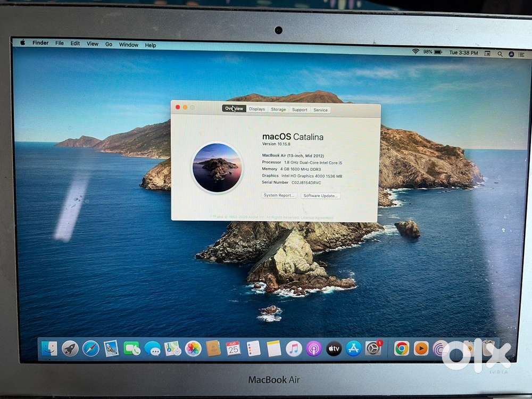Open Calendar showing Aug 25 in Dock

[233, 348]
